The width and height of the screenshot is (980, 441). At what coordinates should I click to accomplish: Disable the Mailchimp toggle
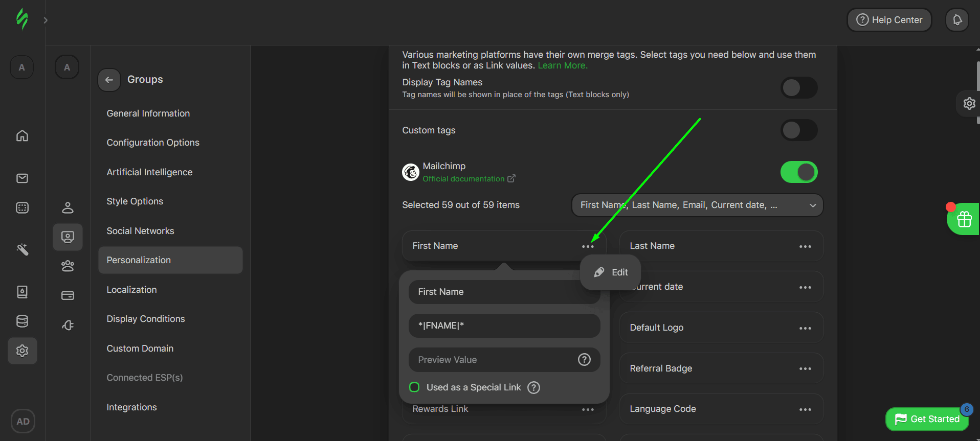pyautogui.click(x=799, y=172)
